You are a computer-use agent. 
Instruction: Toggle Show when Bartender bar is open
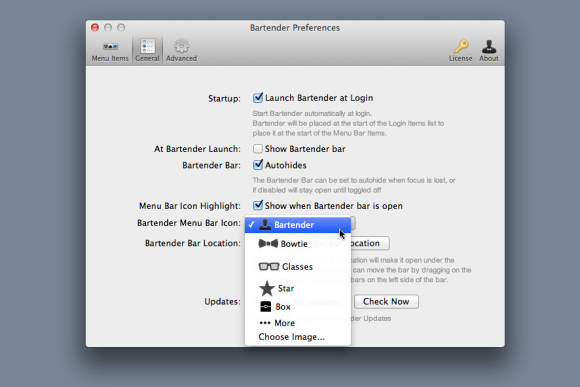click(258, 205)
